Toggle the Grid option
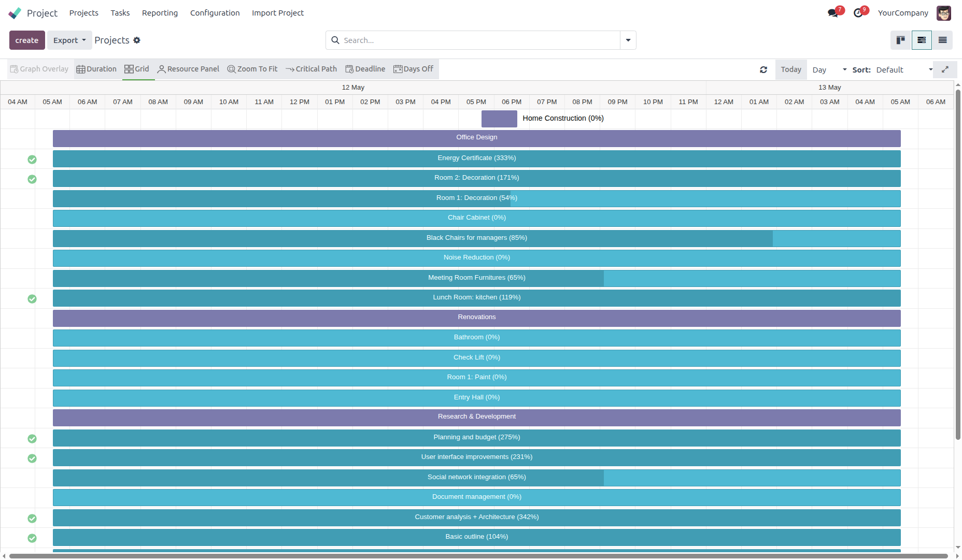 tap(137, 69)
